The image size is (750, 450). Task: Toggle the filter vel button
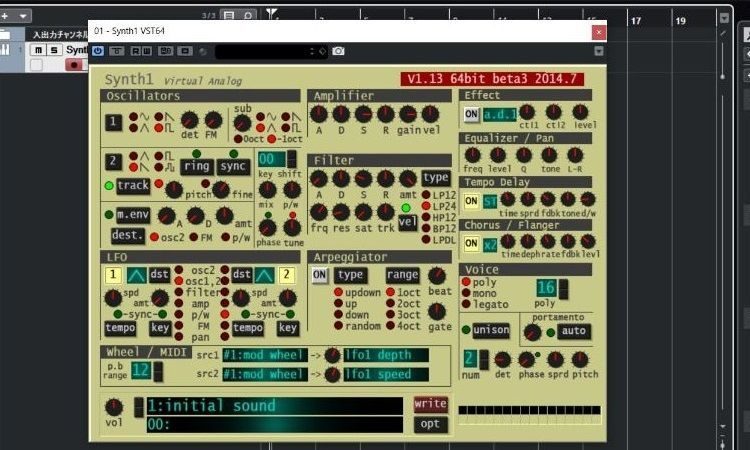point(408,222)
